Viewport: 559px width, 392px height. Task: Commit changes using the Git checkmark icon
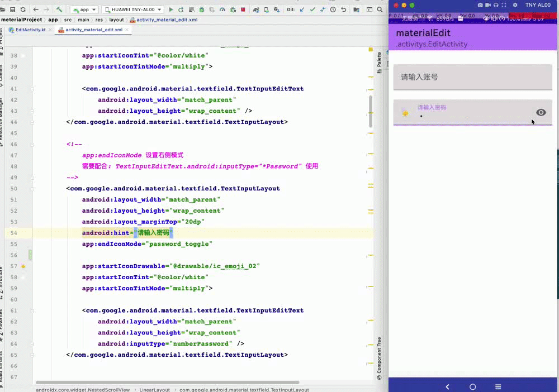pos(312,9)
